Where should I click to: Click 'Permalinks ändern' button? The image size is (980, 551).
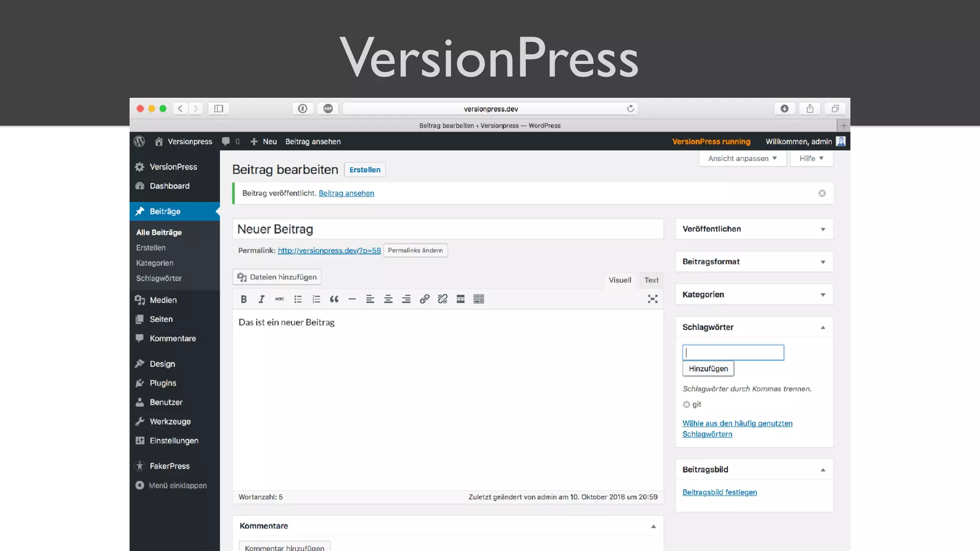[415, 250]
